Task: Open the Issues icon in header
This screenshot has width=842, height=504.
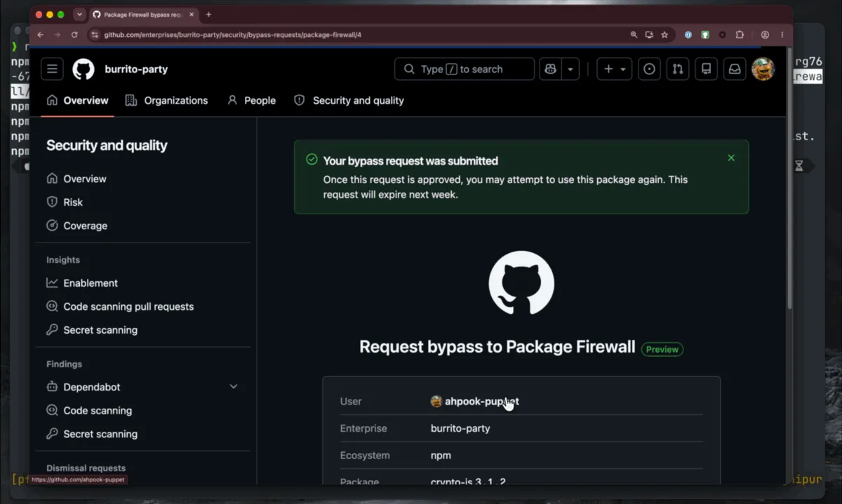Action: click(650, 69)
